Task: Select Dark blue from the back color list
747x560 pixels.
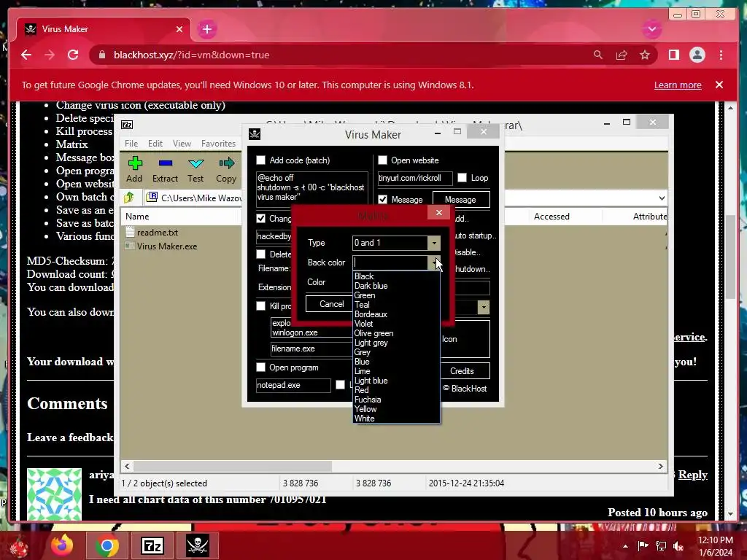Action: (396, 286)
